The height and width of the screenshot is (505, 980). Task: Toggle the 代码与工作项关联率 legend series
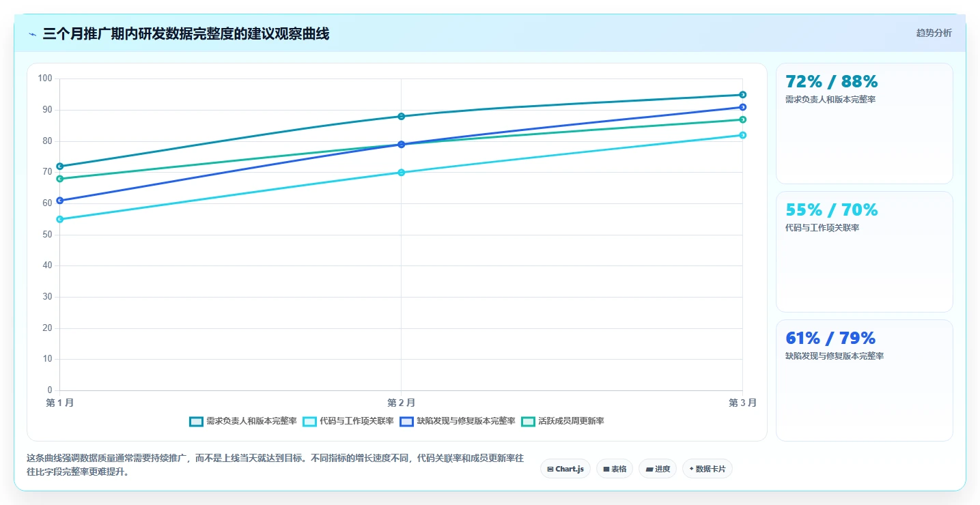click(x=348, y=421)
